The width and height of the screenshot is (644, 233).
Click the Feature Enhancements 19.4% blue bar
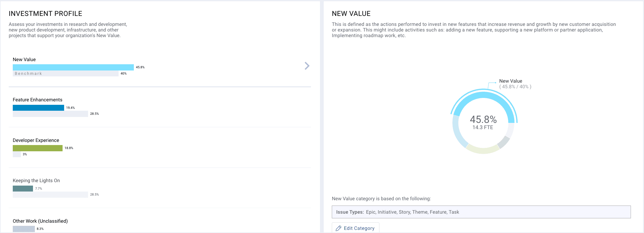point(38,108)
